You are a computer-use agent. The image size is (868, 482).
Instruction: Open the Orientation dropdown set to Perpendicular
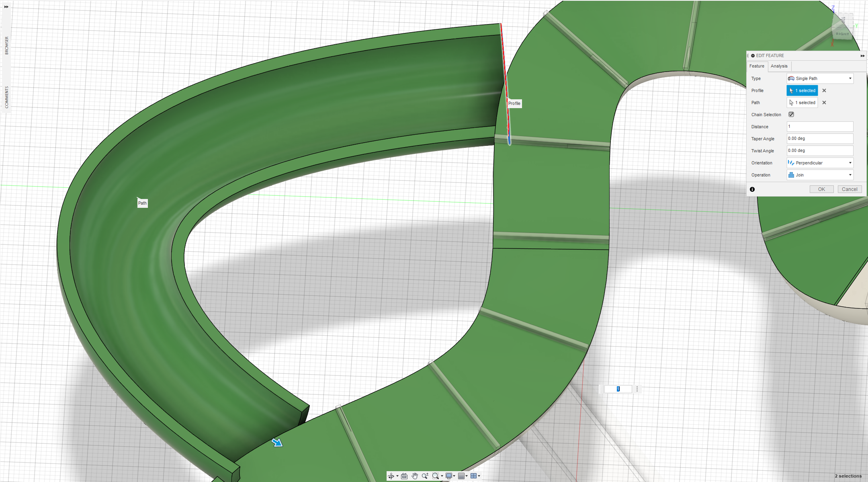coord(820,163)
